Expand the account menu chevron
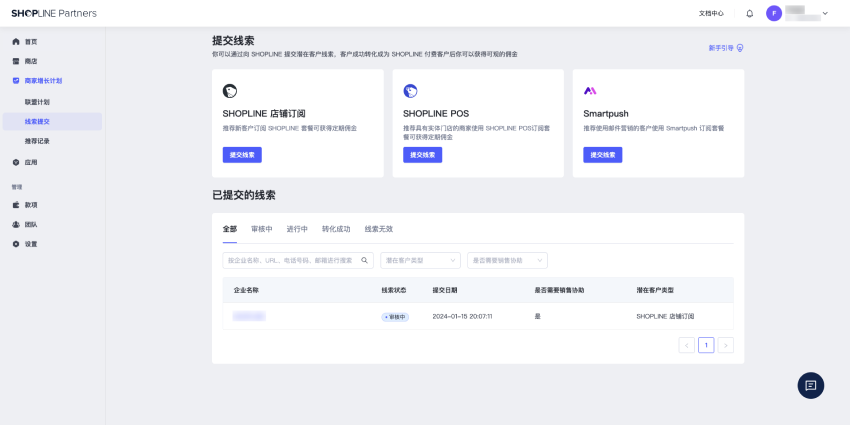This screenshot has height=425, width=850. pos(825,14)
